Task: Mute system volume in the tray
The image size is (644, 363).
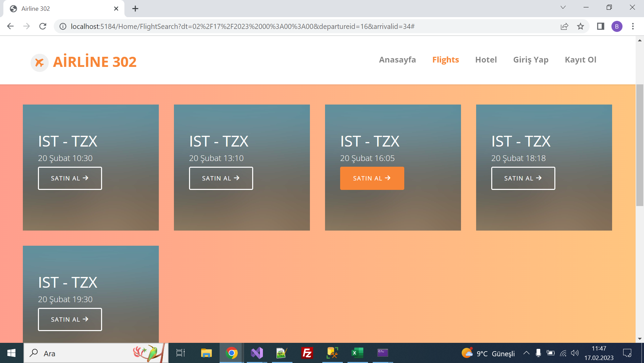Action: coord(575,353)
